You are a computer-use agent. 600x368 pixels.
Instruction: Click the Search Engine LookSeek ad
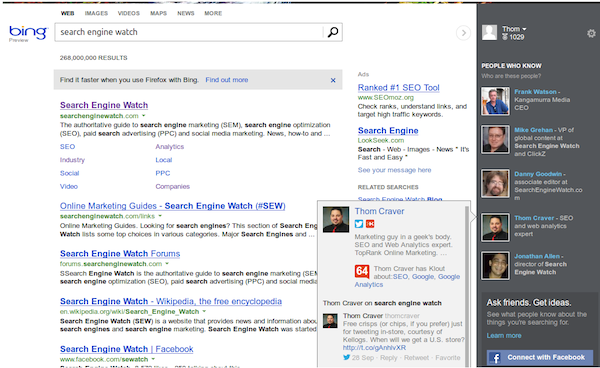point(388,130)
